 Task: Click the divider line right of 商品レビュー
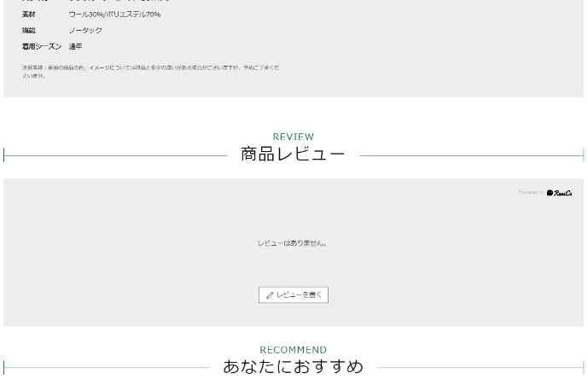(x=471, y=155)
